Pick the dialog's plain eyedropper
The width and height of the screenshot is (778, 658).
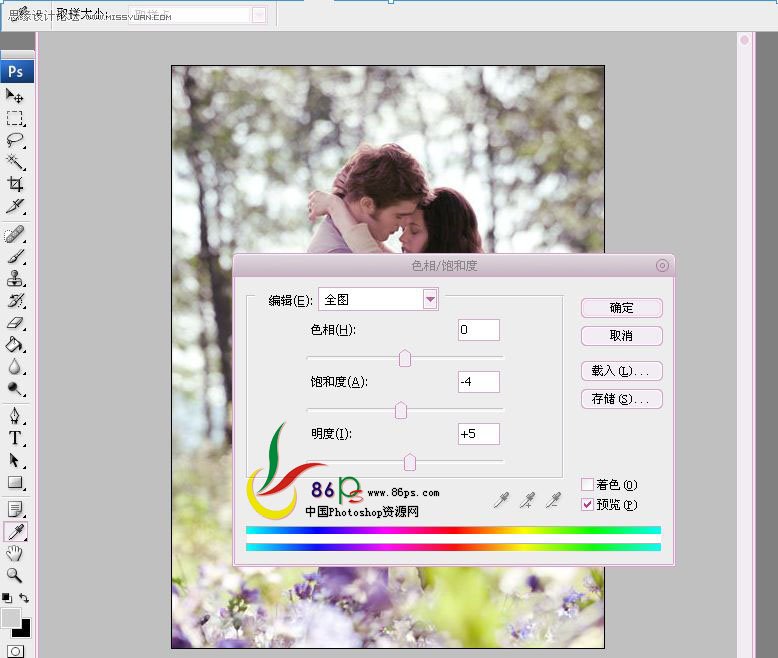[x=502, y=500]
